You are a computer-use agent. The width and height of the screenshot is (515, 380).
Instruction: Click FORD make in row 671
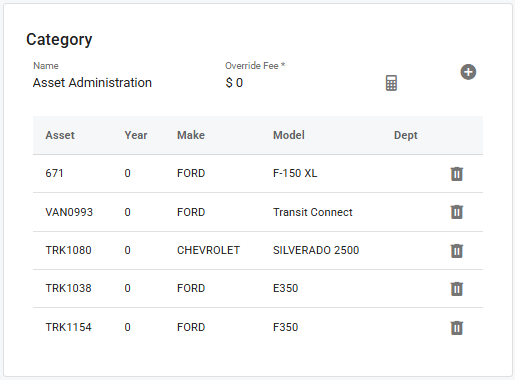pyautogui.click(x=191, y=173)
